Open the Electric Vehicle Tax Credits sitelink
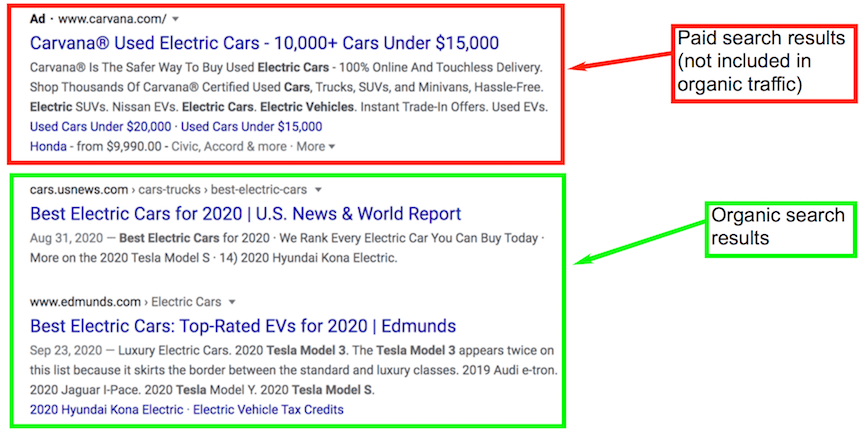The image size is (864, 438). (268, 410)
